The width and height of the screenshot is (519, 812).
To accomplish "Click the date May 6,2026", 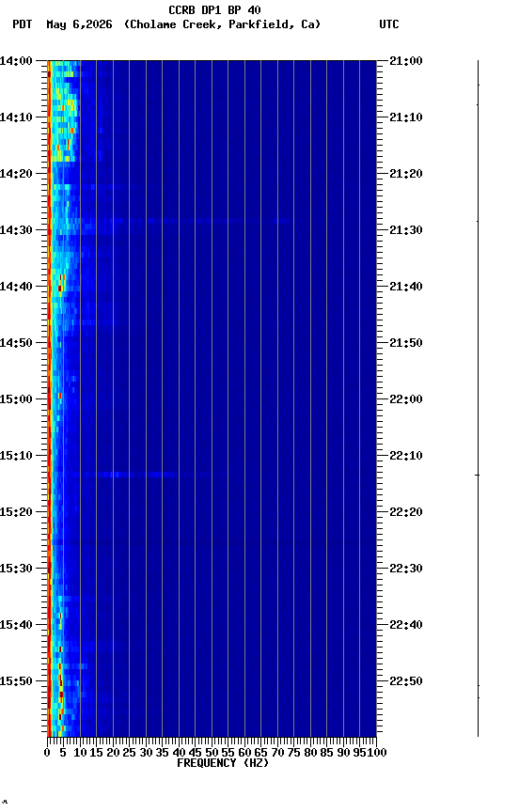I will click(79, 24).
